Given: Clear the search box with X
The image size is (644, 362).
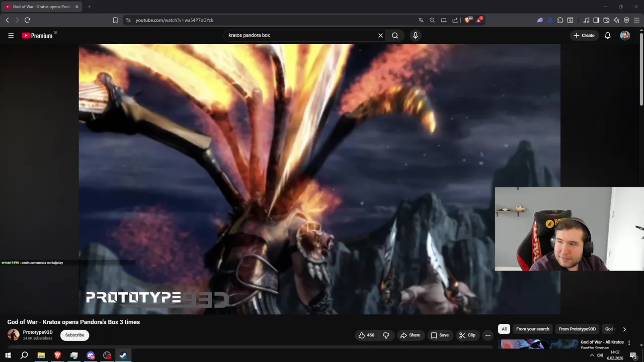Looking at the screenshot, I should point(380,36).
